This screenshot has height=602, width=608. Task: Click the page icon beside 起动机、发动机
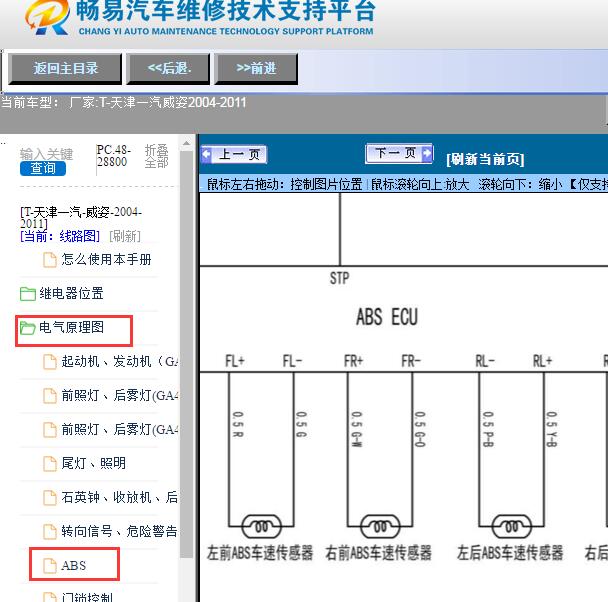coord(50,362)
